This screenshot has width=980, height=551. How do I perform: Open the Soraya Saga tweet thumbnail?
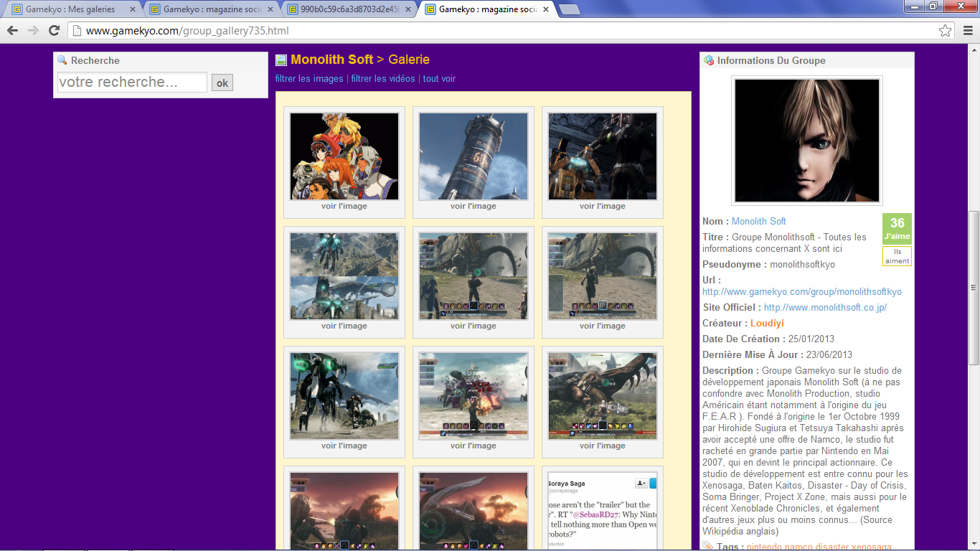click(x=603, y=511)
